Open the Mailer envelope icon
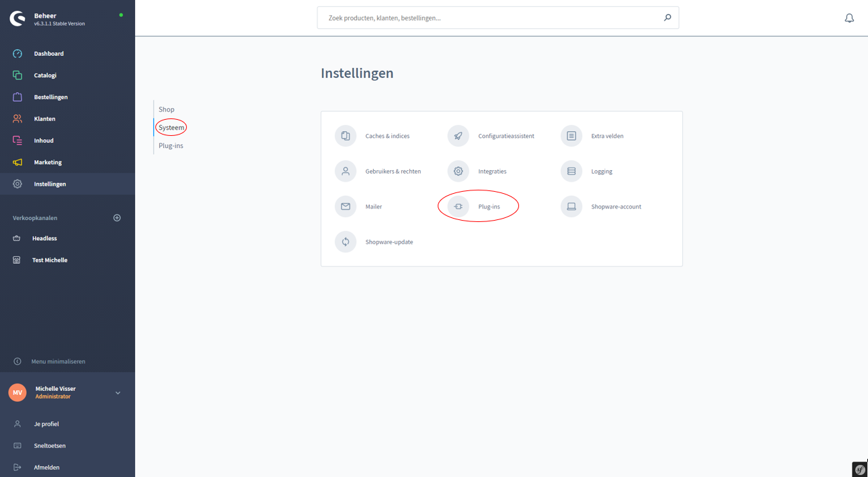Viewport: 868px width, 477px height. coord(346,207)
